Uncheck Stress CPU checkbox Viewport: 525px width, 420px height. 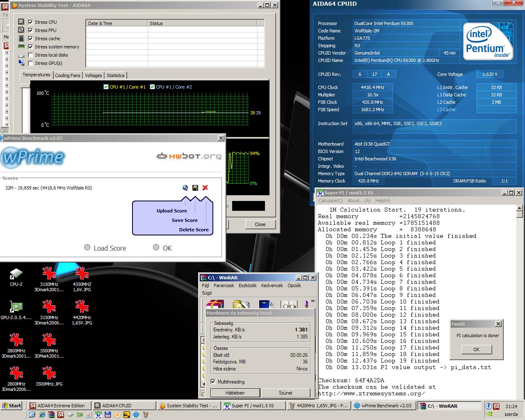30,22
